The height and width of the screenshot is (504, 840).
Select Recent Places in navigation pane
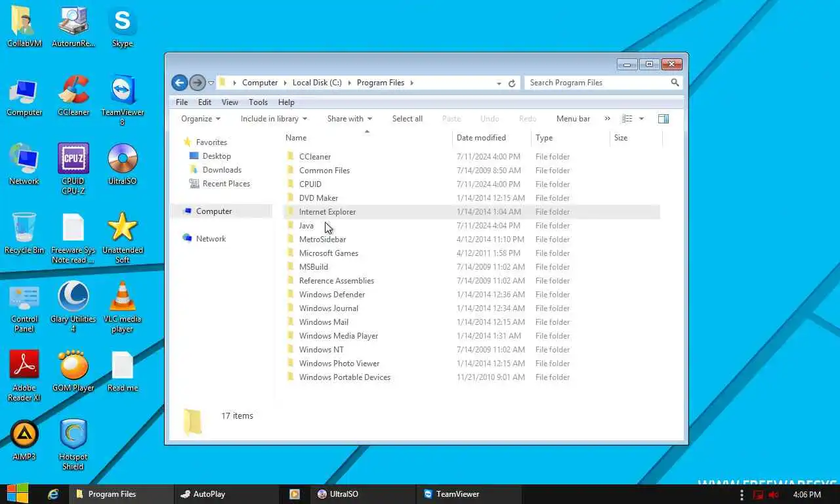tap(226, 184)
